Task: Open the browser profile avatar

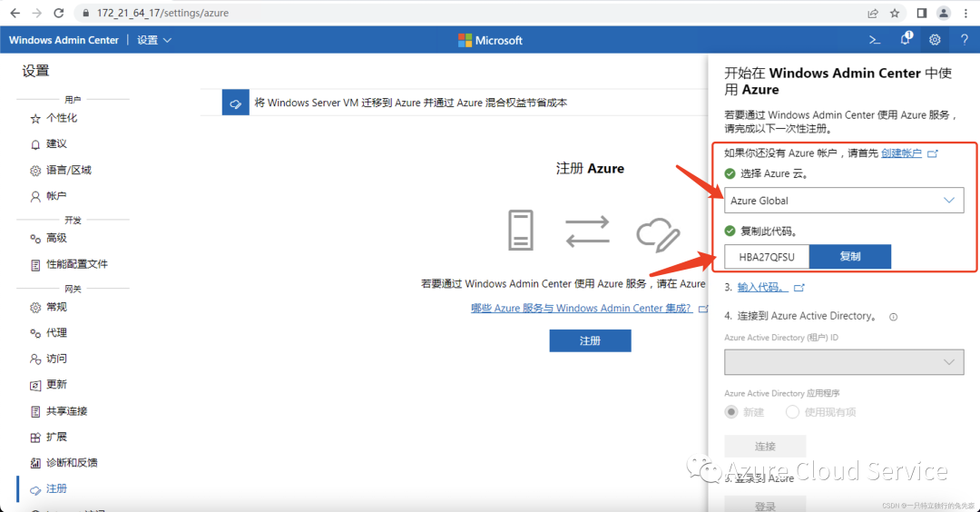Action: pos(943,13)
